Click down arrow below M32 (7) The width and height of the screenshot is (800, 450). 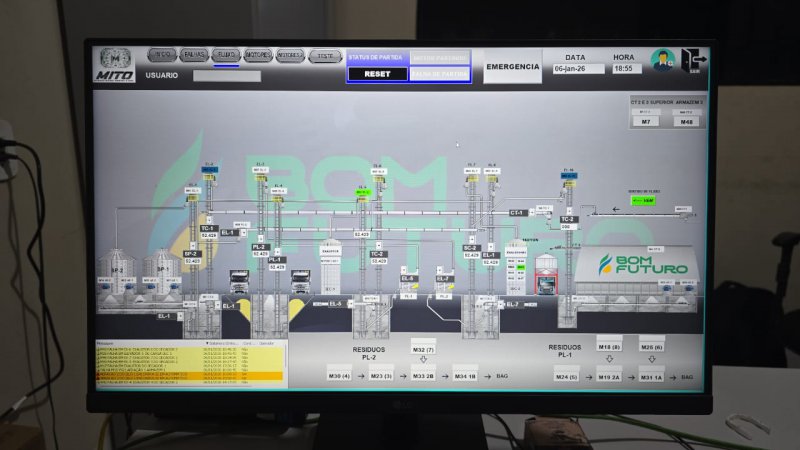(x=423, y=359)
